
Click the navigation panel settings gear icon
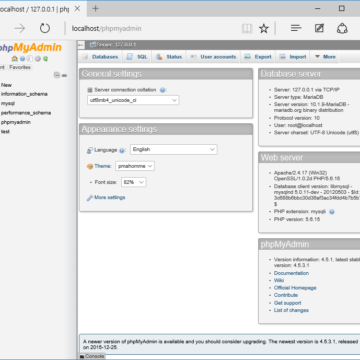coord(38,59)
